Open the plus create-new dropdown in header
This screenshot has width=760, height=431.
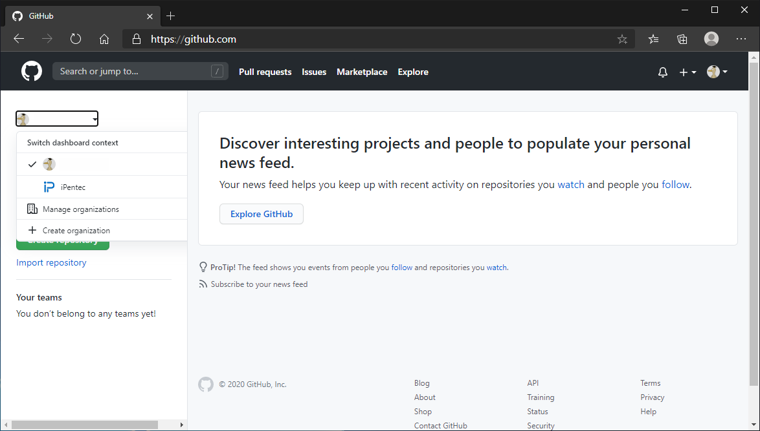pos(687,72)
